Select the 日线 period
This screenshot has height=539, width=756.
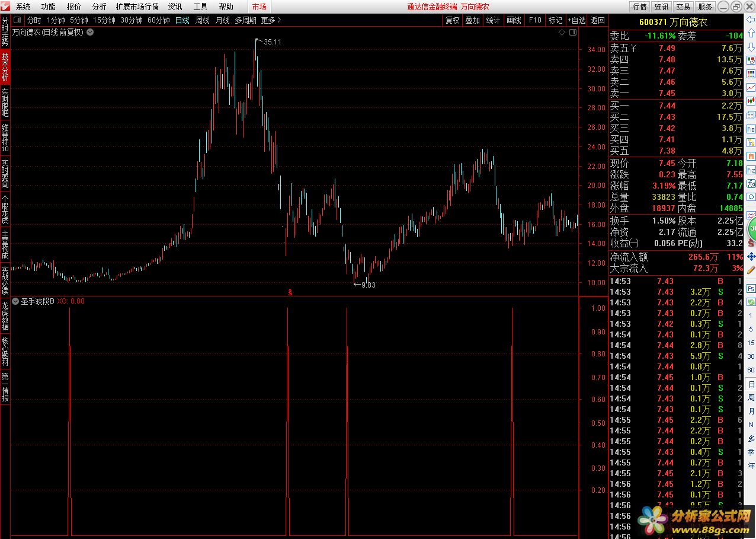coord(182,20)
